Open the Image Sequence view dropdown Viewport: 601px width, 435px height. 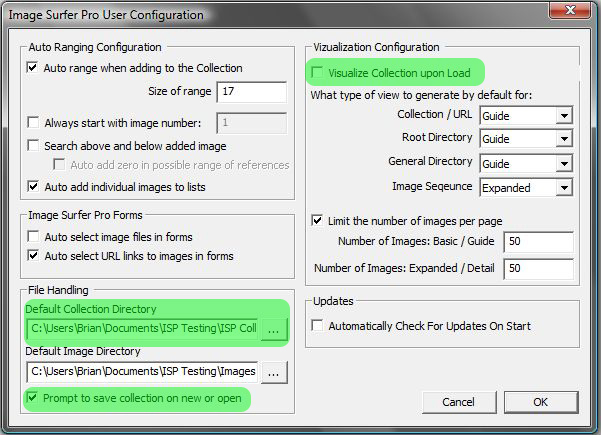coord(526,187)
